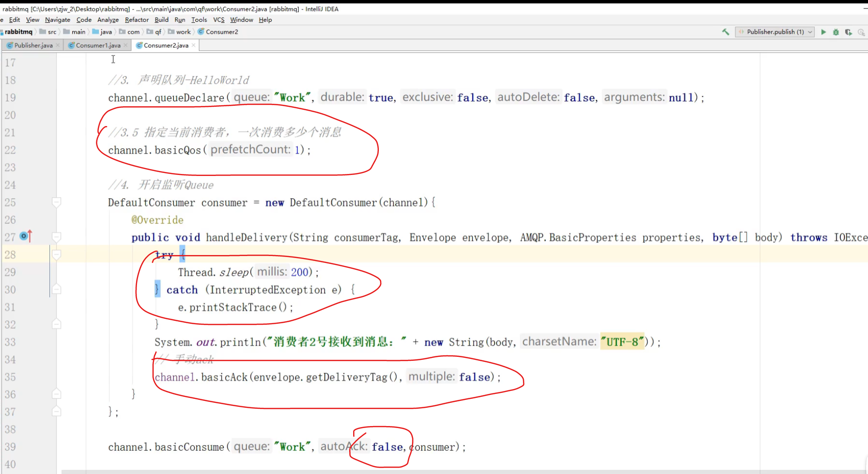Collapse the DefaultConsumer block at line 25
This screenshot has height=474, width=868.
pyautogui.click(x=56, y=202)
